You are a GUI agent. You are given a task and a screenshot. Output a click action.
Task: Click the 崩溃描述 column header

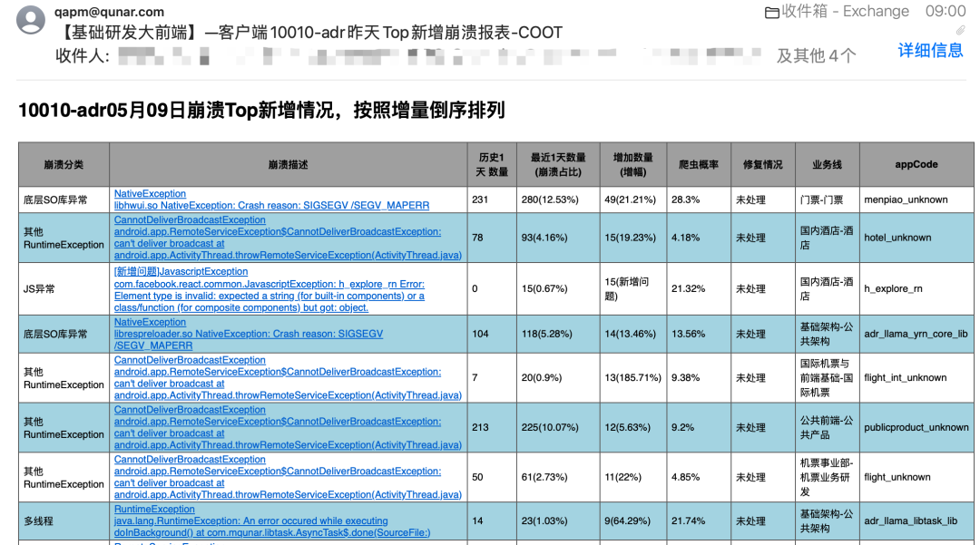coord(289,165)
